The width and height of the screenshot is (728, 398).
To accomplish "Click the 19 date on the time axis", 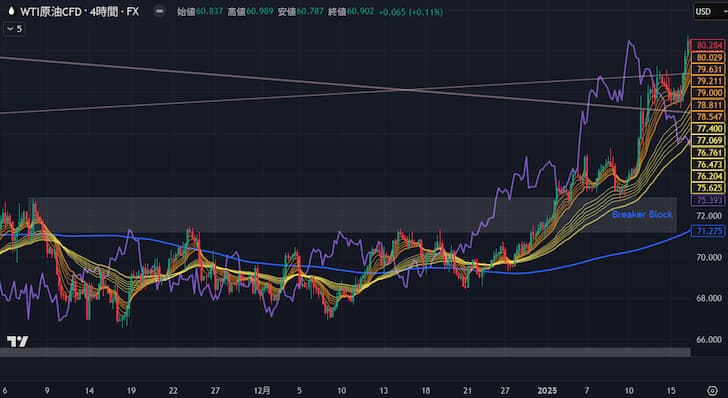I will click(x=131, y=390).
